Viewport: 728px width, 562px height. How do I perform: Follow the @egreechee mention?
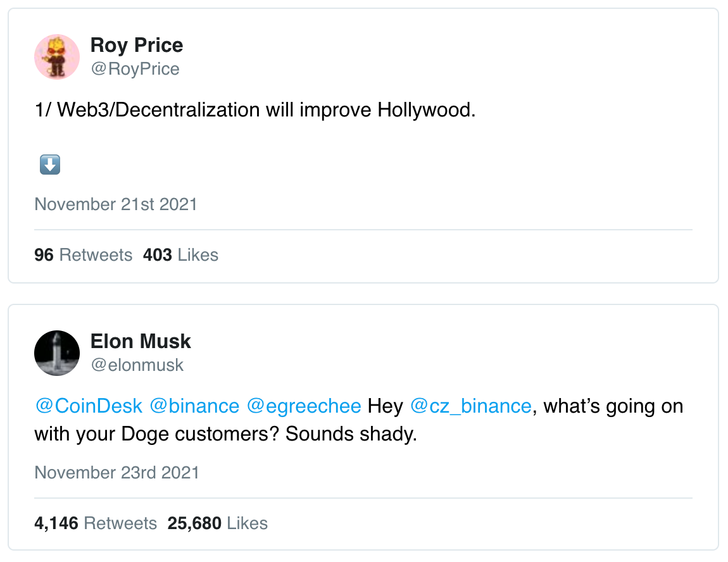coord(304,406)
